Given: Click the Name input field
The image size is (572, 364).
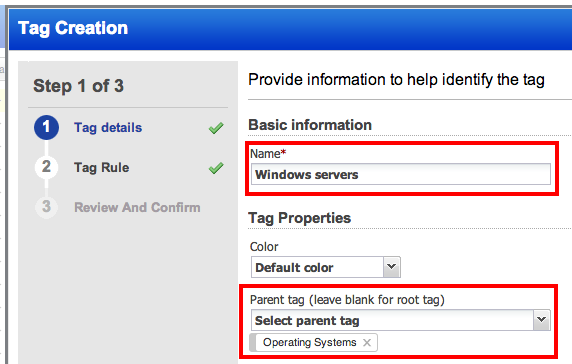Looking at the screenshot, I should click(401, 174).
